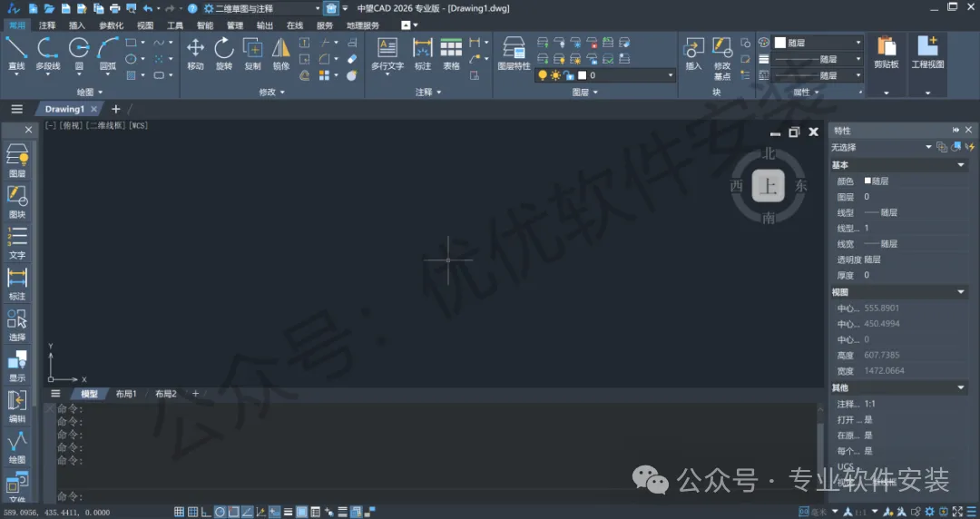The image size is (980, 519).
Task: Click the eraser icon in 修改 panel
Action: pyautogui.click(x=352, y=59)
